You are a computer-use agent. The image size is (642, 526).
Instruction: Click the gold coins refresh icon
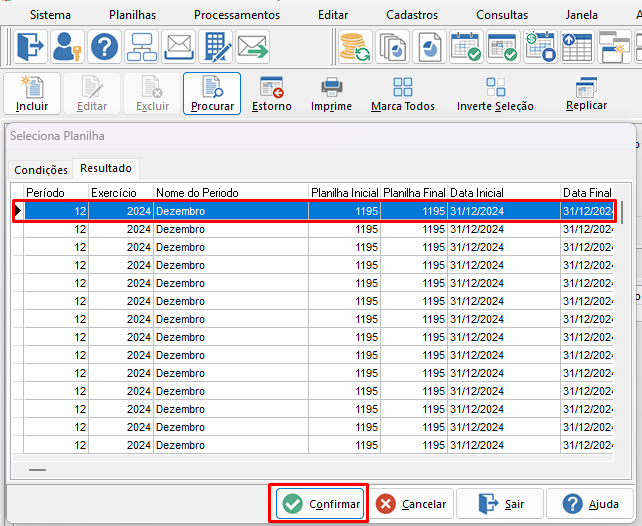[355, 46]
